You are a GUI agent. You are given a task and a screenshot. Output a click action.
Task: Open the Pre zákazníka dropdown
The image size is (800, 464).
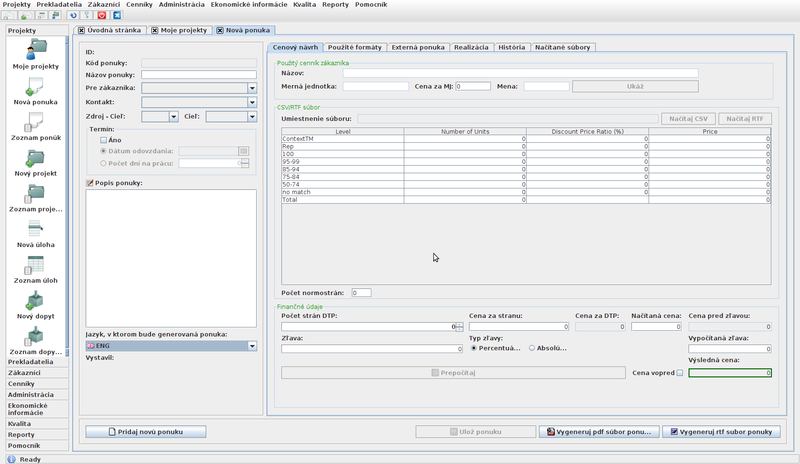(x=252, y=88)
